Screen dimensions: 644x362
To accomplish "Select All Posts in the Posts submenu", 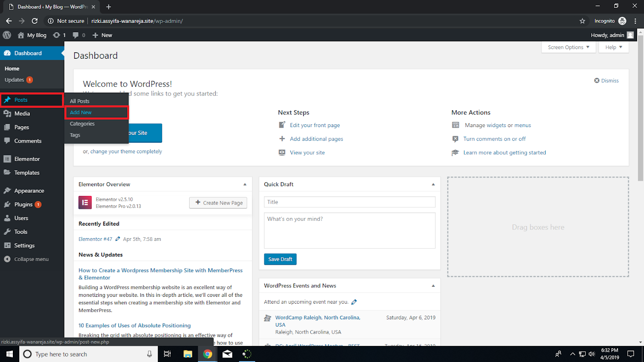I will pos(79,101).
